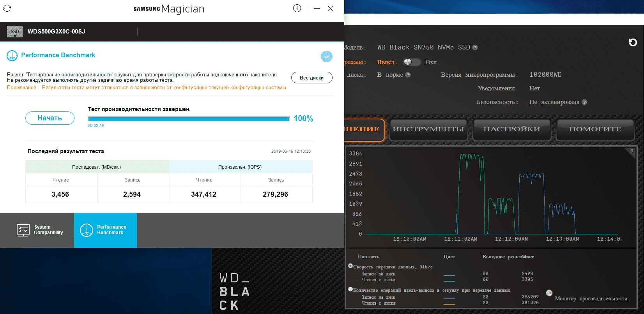
Task: Click the help icon next to 'В норме'
Action: 408,75
